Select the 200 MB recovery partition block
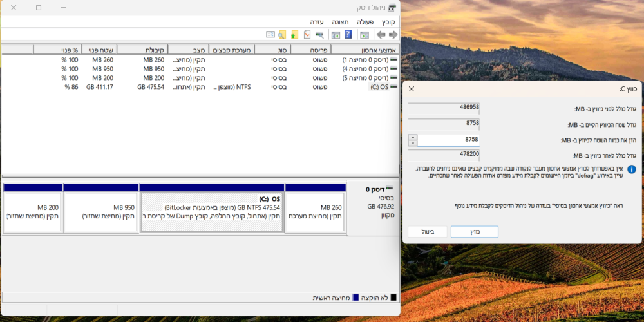 (33, 209)
